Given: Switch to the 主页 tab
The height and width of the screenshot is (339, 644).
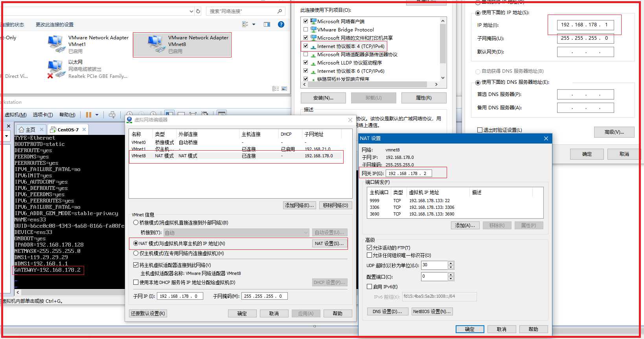Looking at the screenshot, I should [30, 129].
